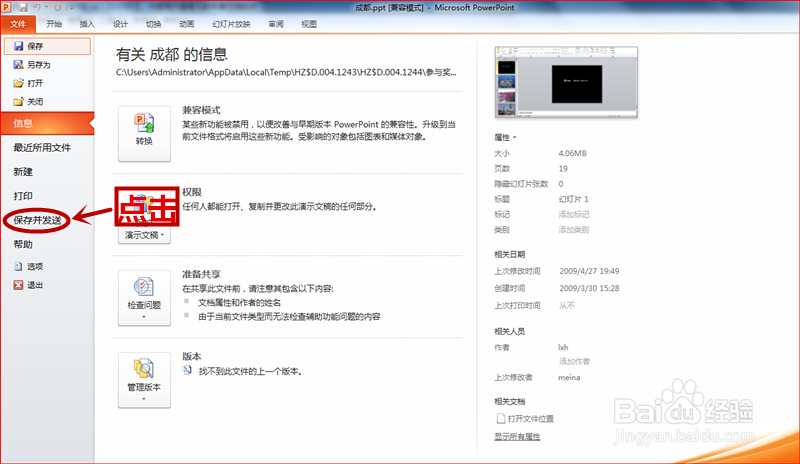Screen dimensions: 800x464
Task: Click the quick access Save icon
Action: [23, 7]
